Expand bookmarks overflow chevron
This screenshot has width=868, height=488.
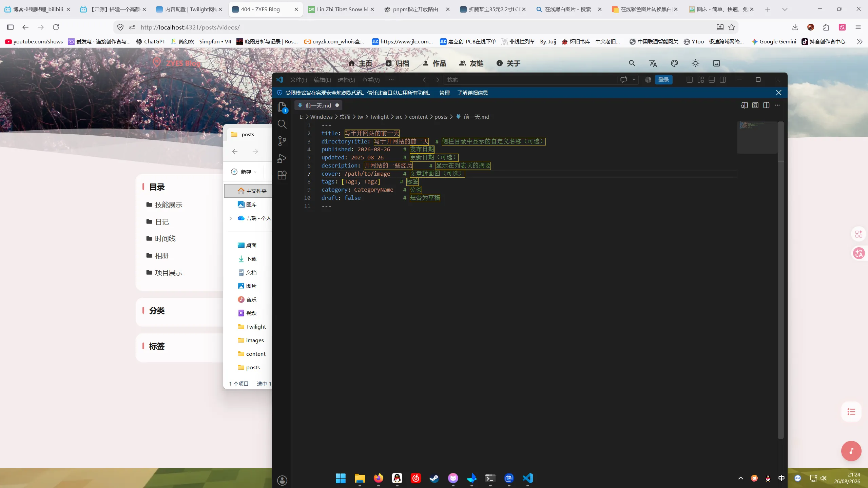click(860, 42)
